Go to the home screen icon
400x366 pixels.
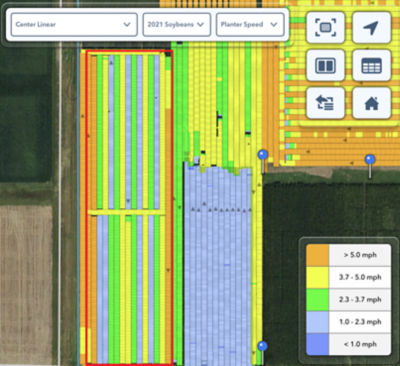pos(371,103)
